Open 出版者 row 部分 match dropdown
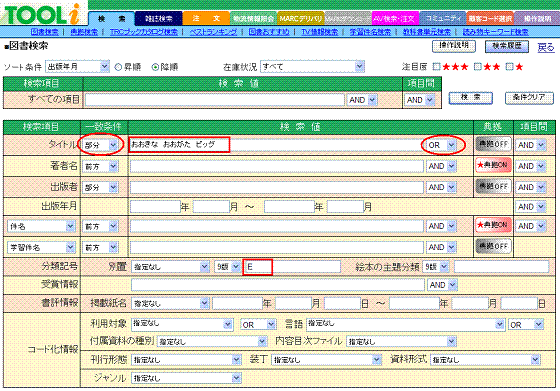This screenshot has width=560, height=391. coord(100,187)
